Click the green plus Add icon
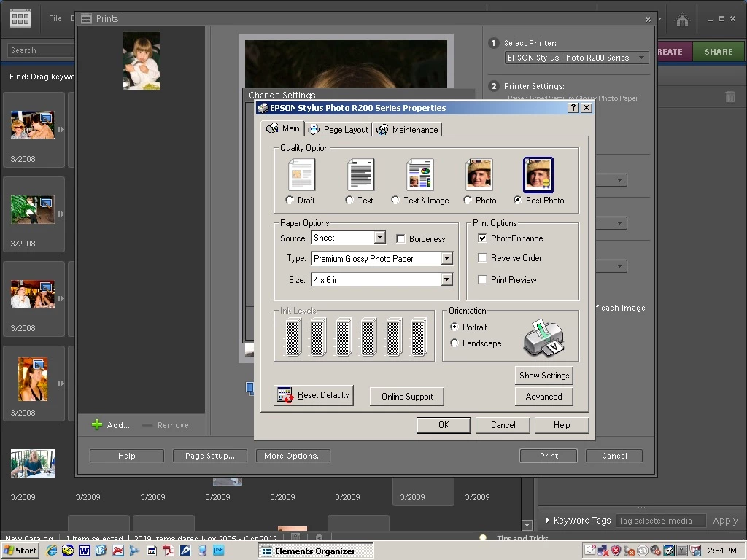 pyautogui.click(x=97, y=425)
